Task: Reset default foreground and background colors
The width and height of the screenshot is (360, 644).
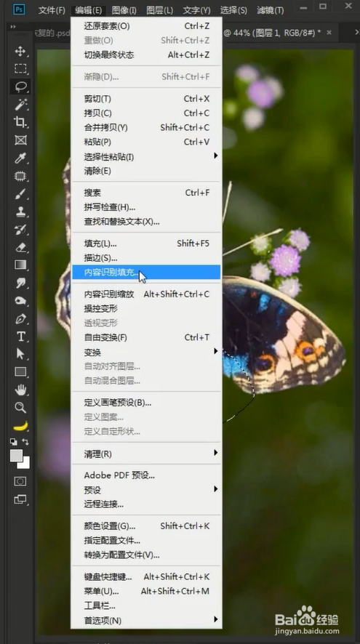Action: tap(14, 442)
